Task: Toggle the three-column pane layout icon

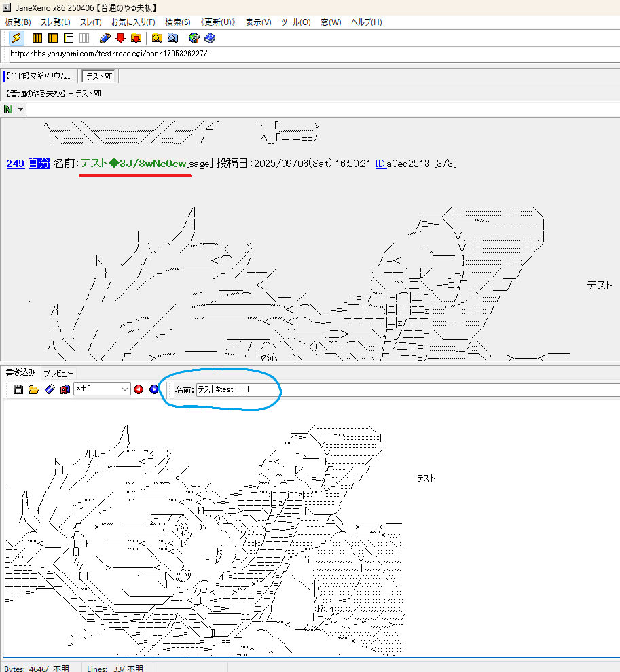Action: tap(37, 38)
